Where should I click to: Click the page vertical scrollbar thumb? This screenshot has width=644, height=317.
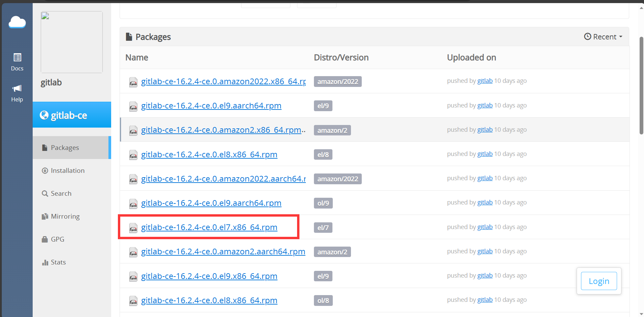point(641,86)
